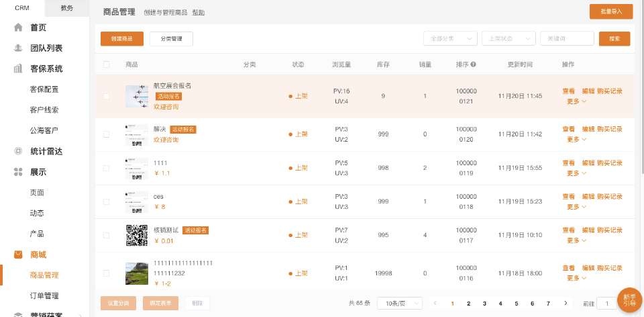This screenshot has height=317, width=644.
Task: Click the 客保系统 sidebar icon
Action: coord(18,69)
